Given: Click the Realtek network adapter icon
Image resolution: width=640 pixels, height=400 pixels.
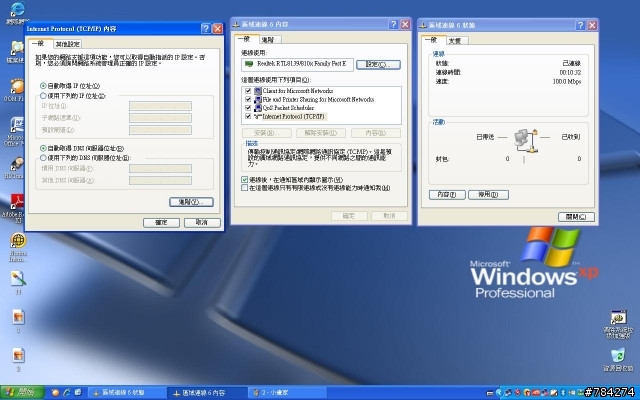Looking at the screenshot, I should click(248, 64).
